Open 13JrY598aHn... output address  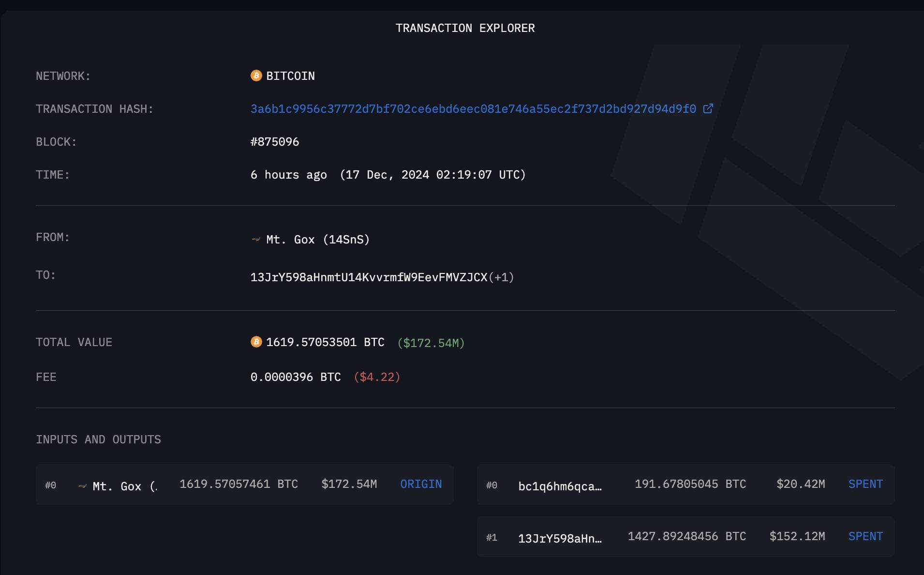tap(560, 538)
